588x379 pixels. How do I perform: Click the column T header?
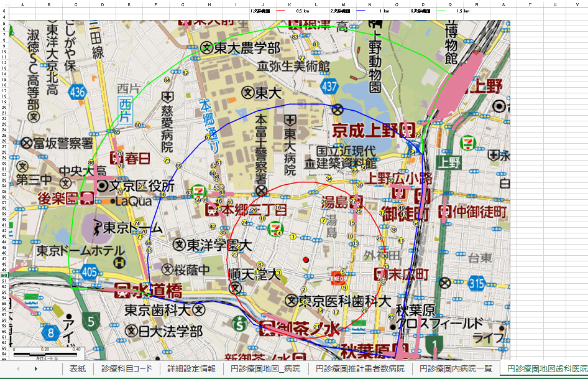pyautogui.click(x=530, y=4)
